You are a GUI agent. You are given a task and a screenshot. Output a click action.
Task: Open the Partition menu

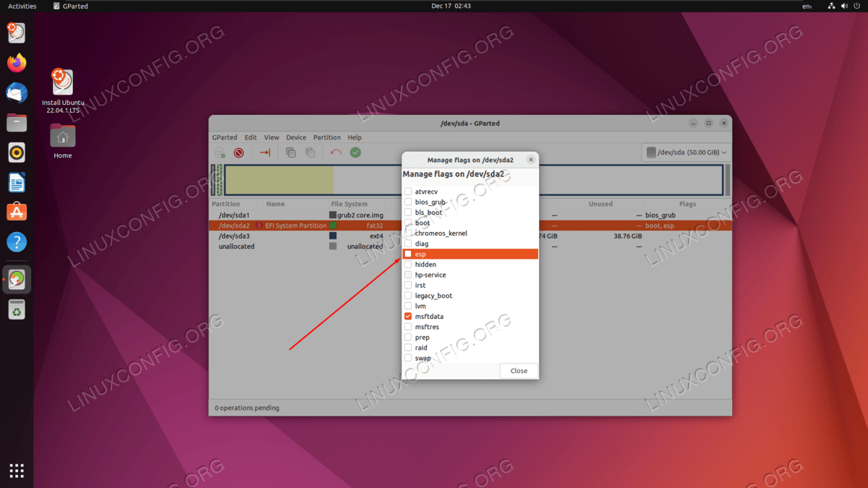tap(327, 137)
